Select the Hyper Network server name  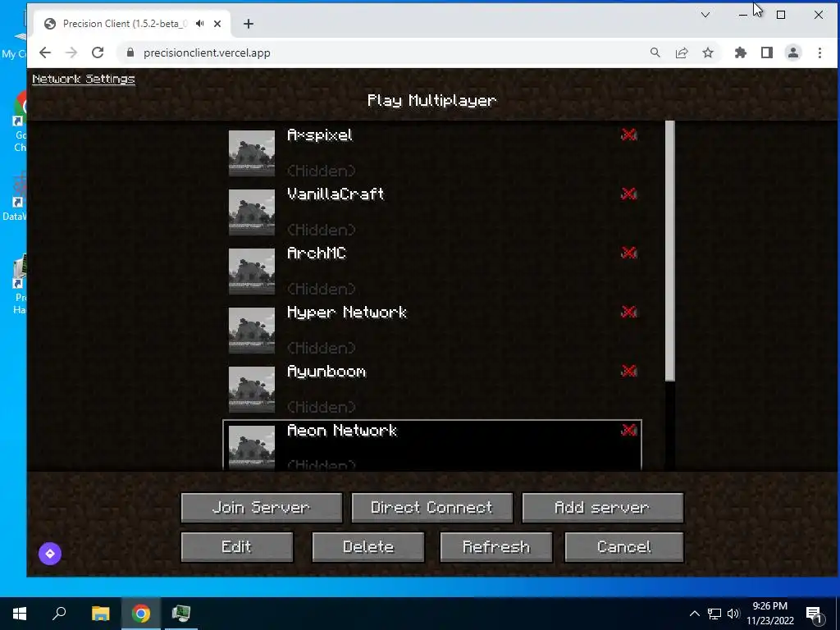click(347, 313)
